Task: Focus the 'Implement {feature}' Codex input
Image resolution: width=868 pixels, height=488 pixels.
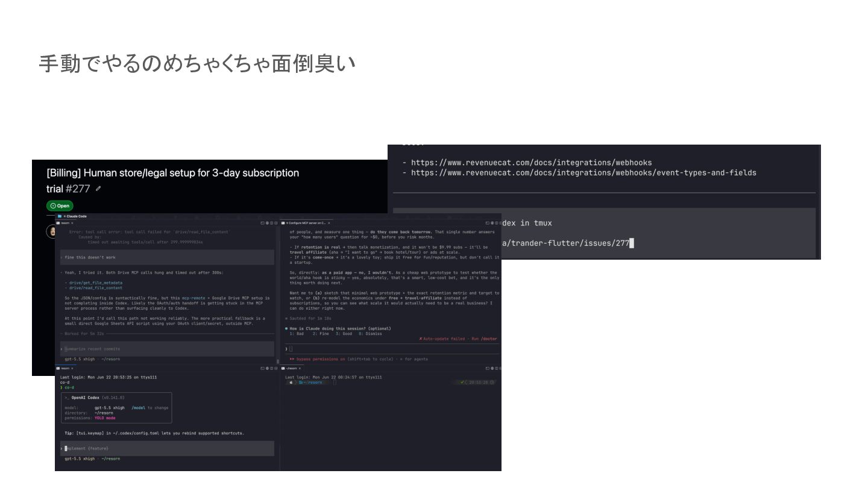Action: tap(167, 448)
